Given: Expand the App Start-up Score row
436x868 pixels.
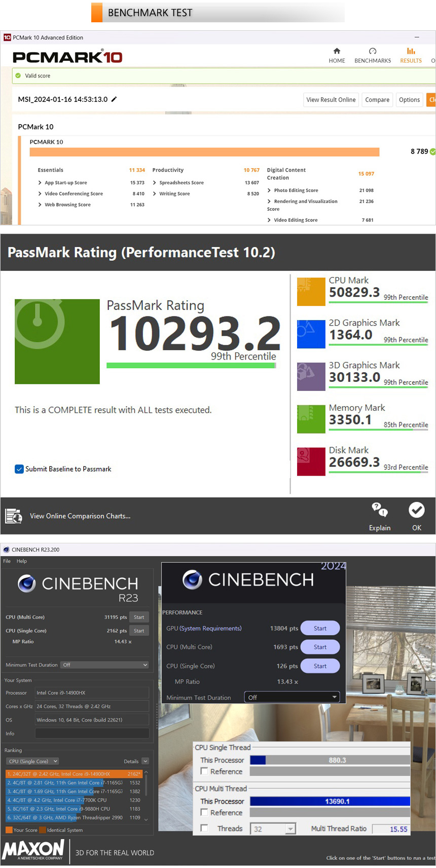Looking at the screenshot, I should coord(40,183).
